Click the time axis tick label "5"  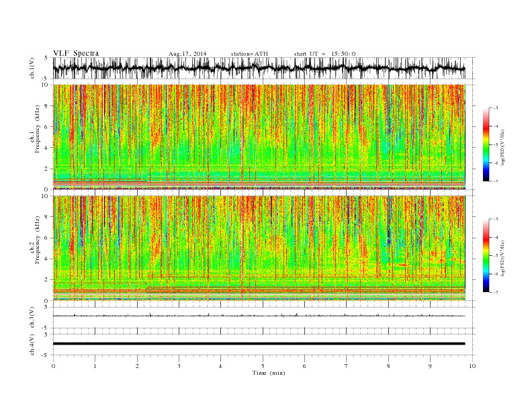coord(263,366)
